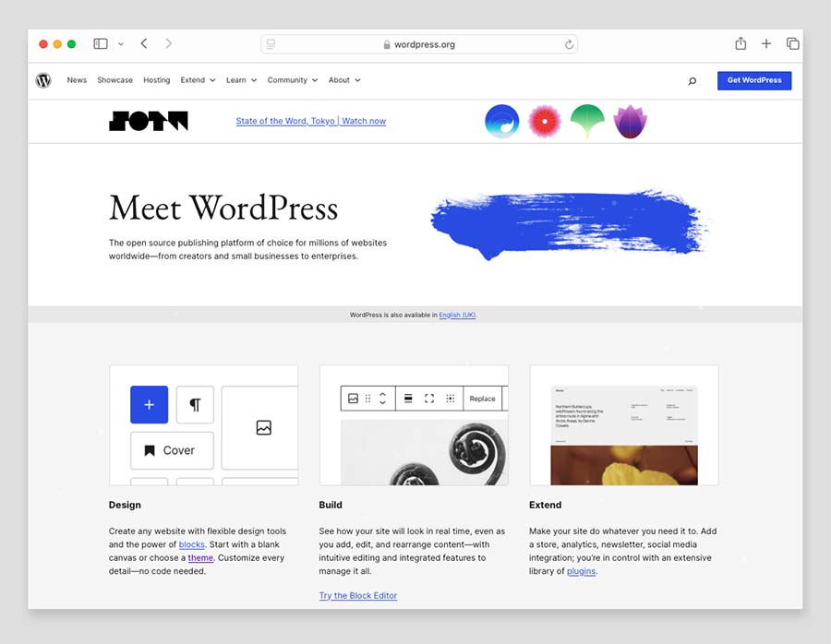Click the purple lotus emblem
831x644 pixels.
tap(630, 121)
